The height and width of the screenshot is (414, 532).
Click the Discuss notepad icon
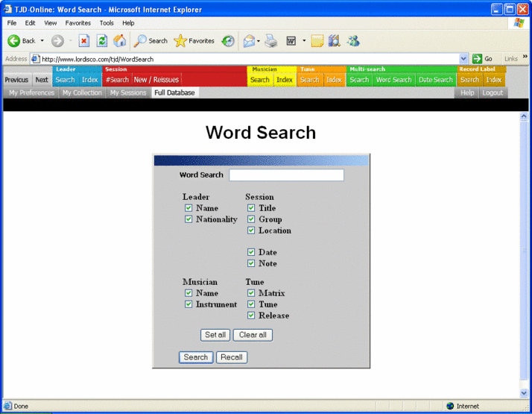tap(317, 41)
